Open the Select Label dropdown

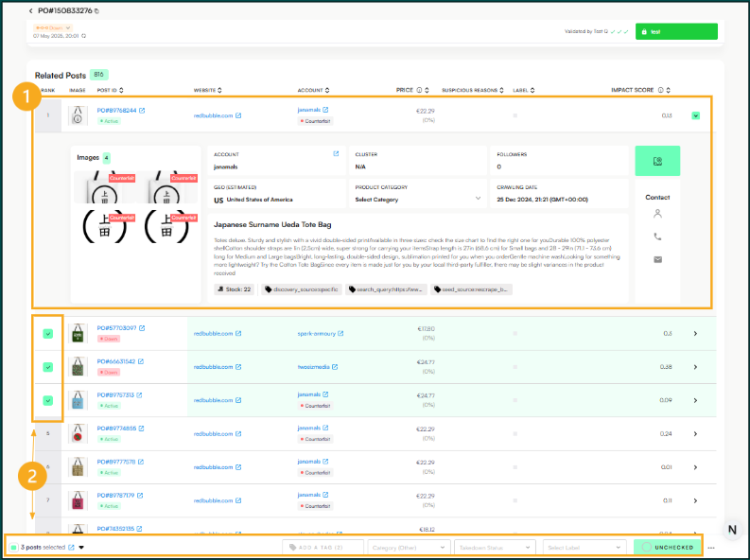(x=584, y=548)
